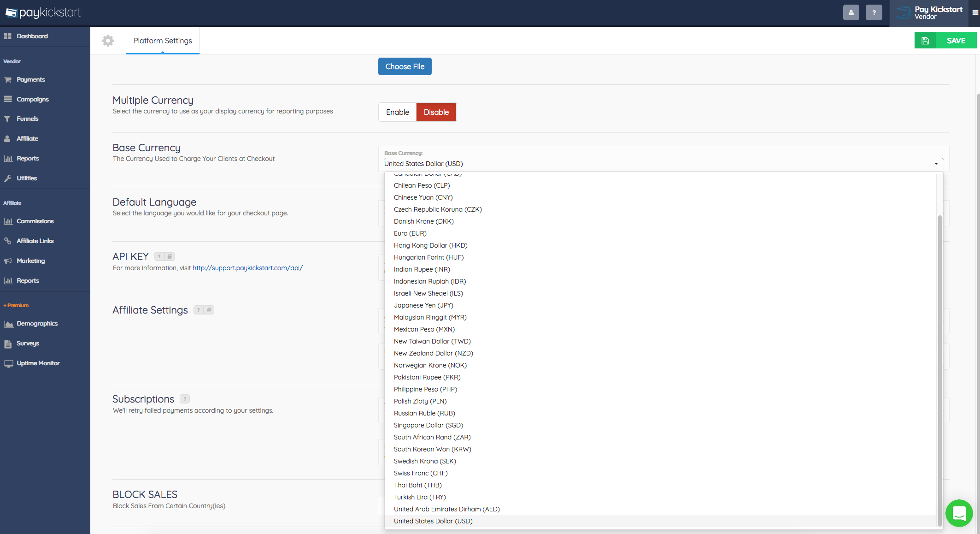Open the support.paykickstart.com API link
Viewport: 980px width, 534px height.
pos(247,268)
